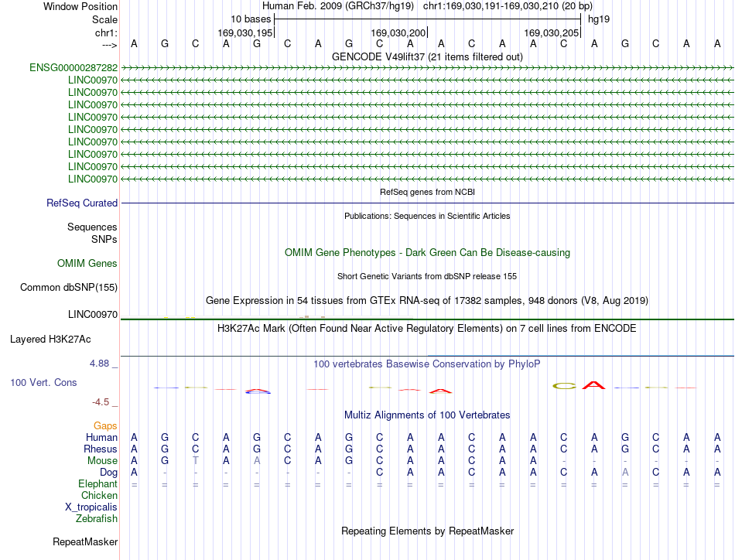
Task: Click the 'chr1:' ruler label
Action: pos(106,32)
